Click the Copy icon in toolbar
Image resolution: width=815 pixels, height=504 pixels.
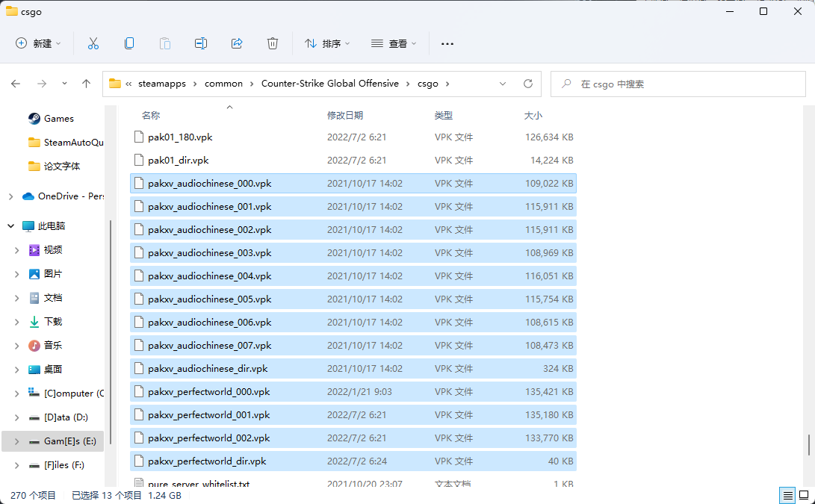129,43
